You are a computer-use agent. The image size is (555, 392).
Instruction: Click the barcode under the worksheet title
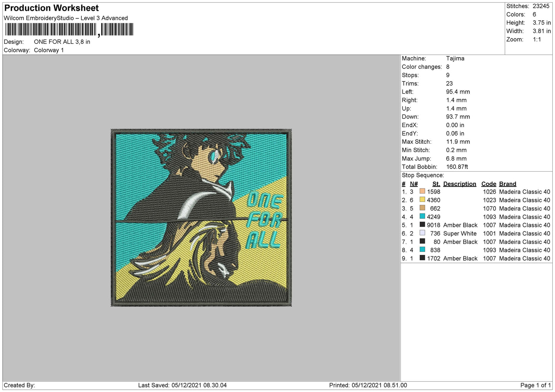coord(69,30)
